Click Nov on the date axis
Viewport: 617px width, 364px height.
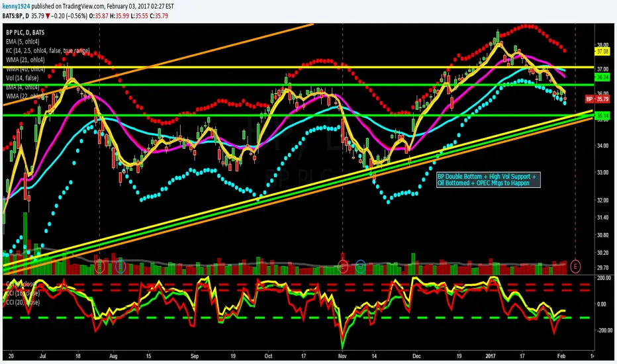(342, 356)
